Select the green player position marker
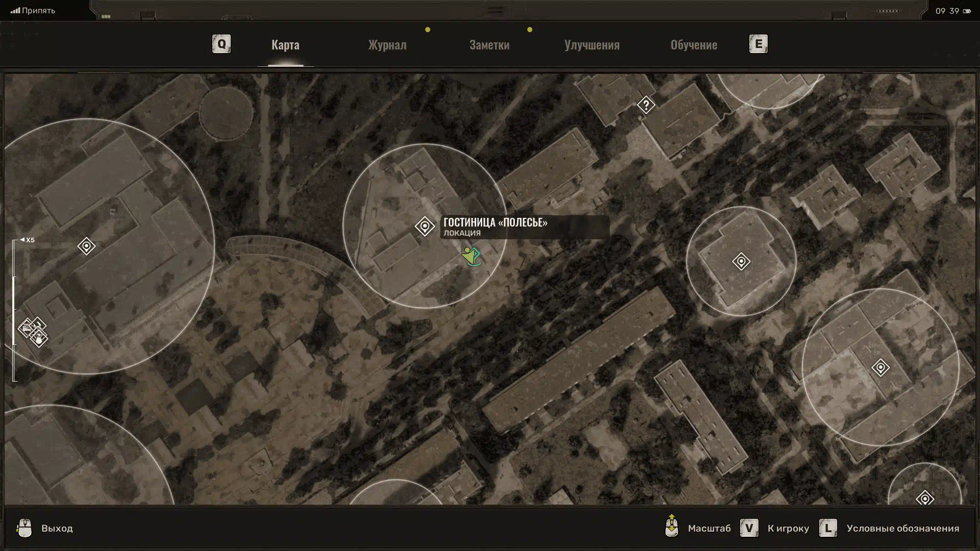The width and height of the screenshot is (980, 551). click(x=470, y=256)
